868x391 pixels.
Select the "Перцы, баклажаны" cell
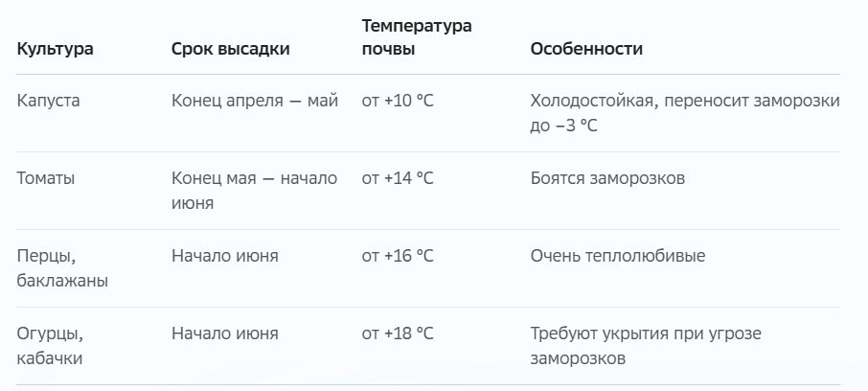(x=62, y=268)
